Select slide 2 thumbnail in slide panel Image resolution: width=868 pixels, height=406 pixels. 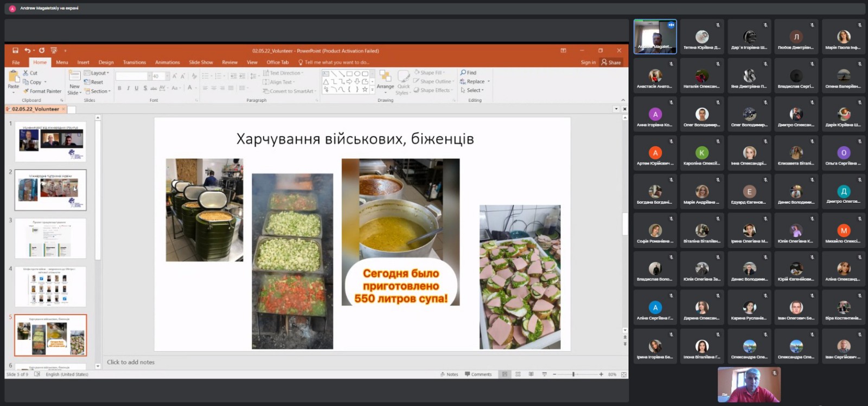[50, 190]
